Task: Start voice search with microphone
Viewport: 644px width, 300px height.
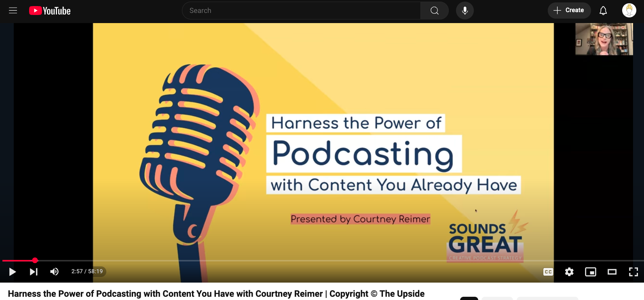Action: click(x=465, y=11)
